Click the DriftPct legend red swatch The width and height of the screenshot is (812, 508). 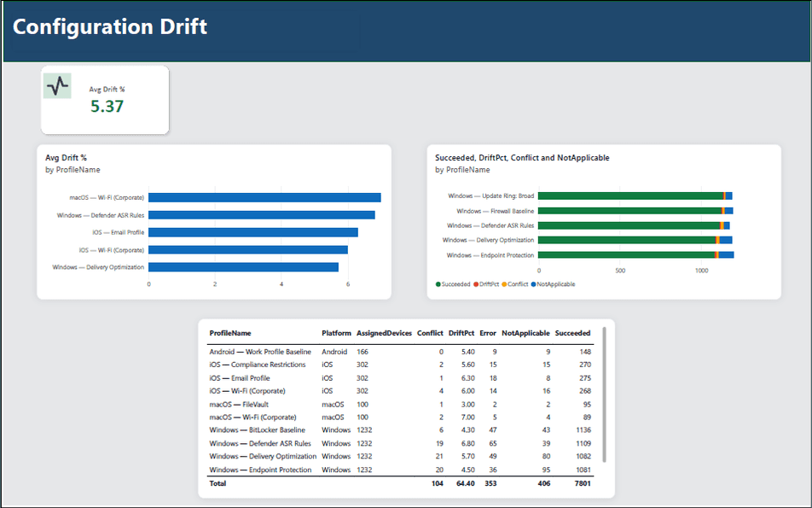[476, 284]
